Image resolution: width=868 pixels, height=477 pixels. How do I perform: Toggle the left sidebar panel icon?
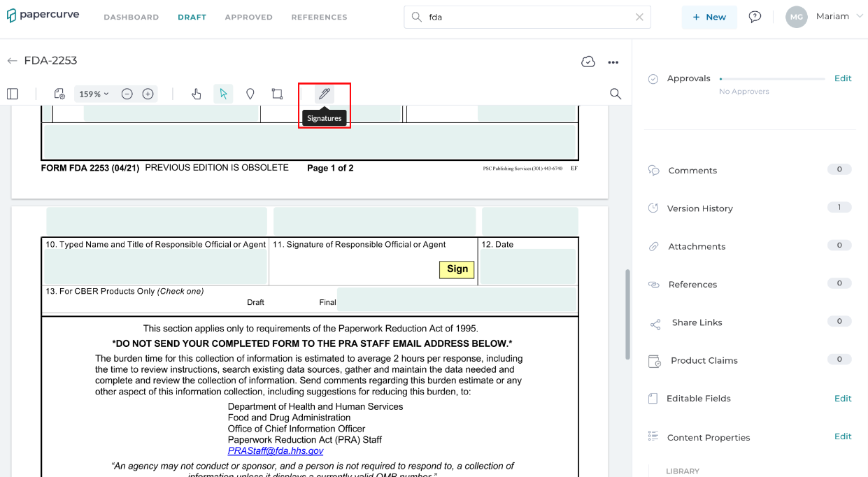tap(13, 94)
